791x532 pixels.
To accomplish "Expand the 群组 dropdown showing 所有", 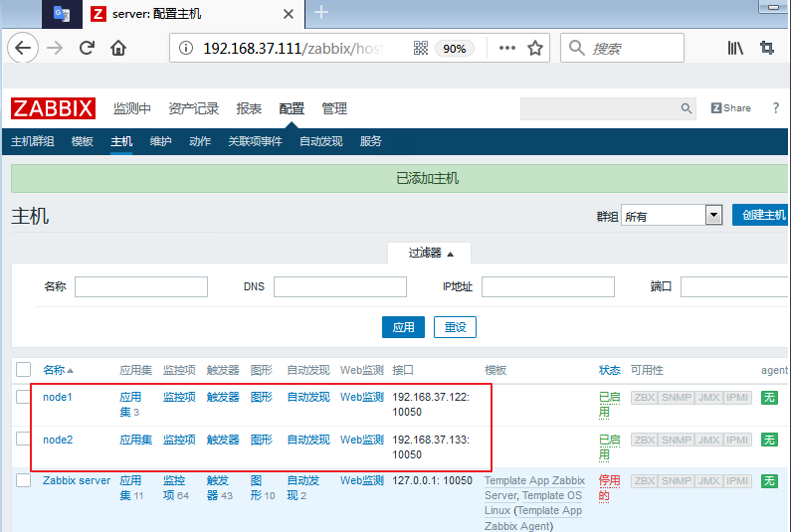I will coord(672,216).
